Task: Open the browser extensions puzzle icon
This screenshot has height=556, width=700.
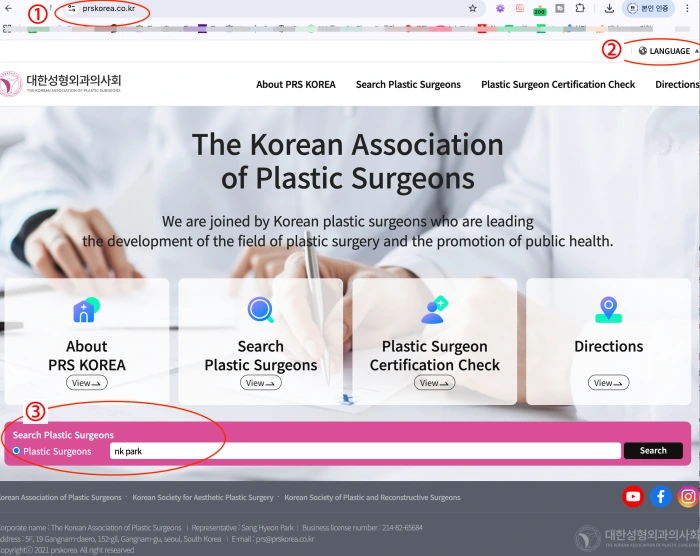Action: 580,8
